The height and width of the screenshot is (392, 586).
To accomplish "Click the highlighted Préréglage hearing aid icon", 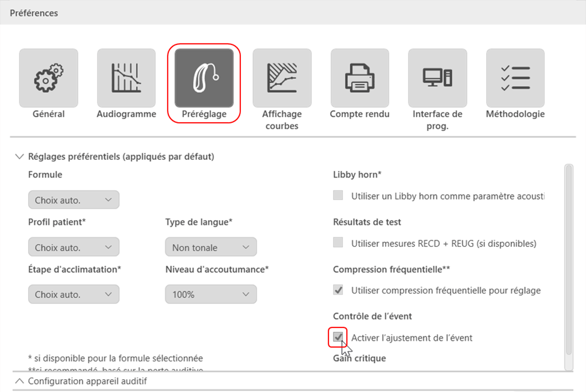I will click(204, 77).
